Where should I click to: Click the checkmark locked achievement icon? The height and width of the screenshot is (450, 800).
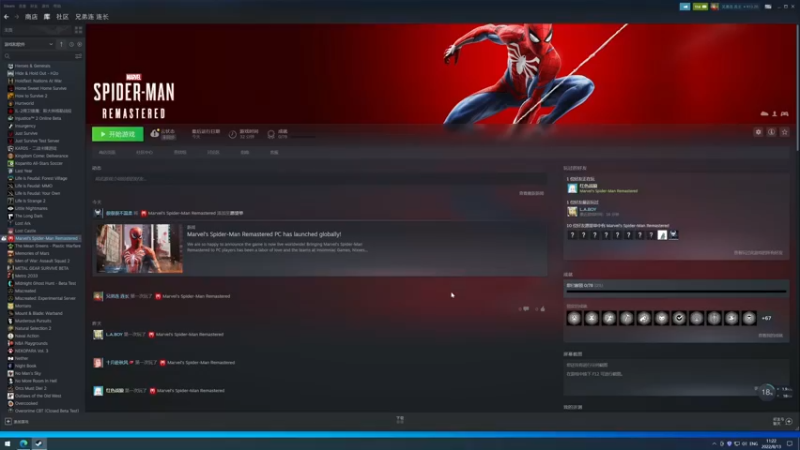tap(679, 318)
